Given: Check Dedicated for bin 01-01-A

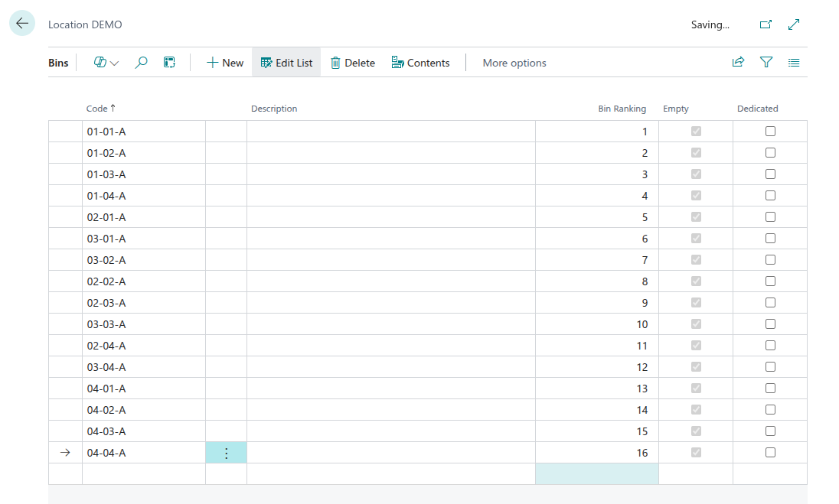Looking at the screenshot, I should pyautogui.click(x=770, y=132).
